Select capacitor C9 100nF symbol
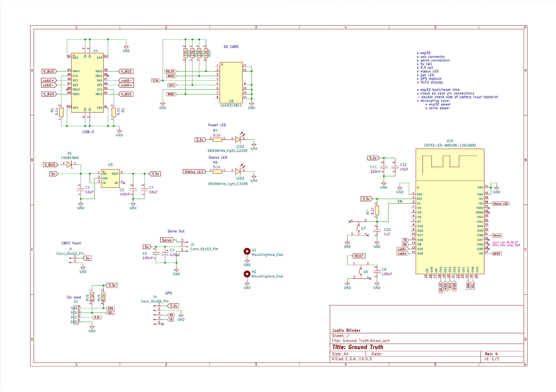 click(x=377, y=271)
